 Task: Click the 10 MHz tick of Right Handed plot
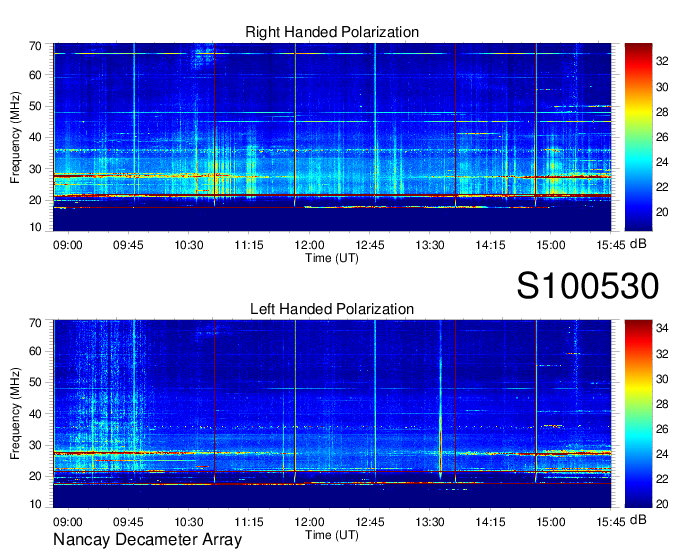click(x=35, y=227)
